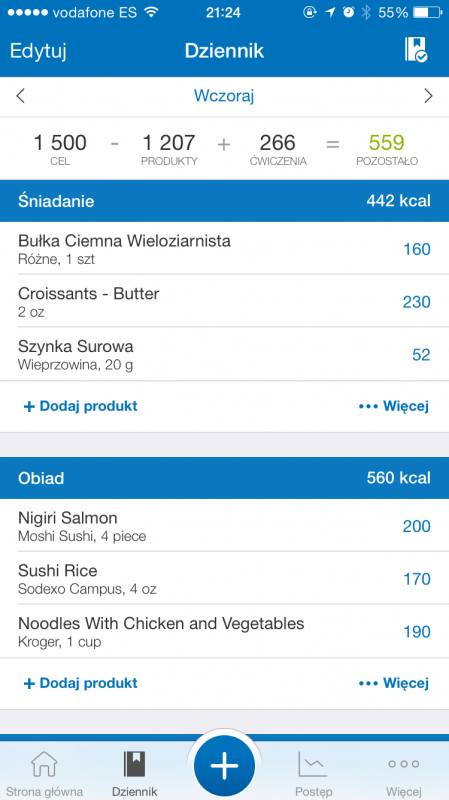Tap Edytuj in the header
The image size is (449, 800).
[38, 51]
